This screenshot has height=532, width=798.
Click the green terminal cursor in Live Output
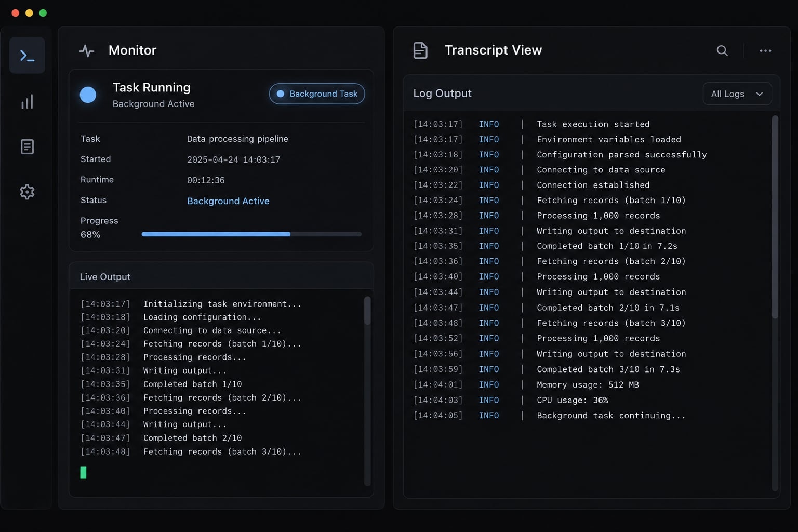[83, 472]
